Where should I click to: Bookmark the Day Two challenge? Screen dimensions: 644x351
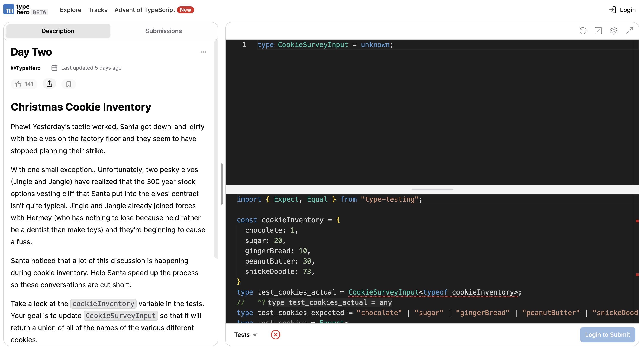[x=69, y=84]
